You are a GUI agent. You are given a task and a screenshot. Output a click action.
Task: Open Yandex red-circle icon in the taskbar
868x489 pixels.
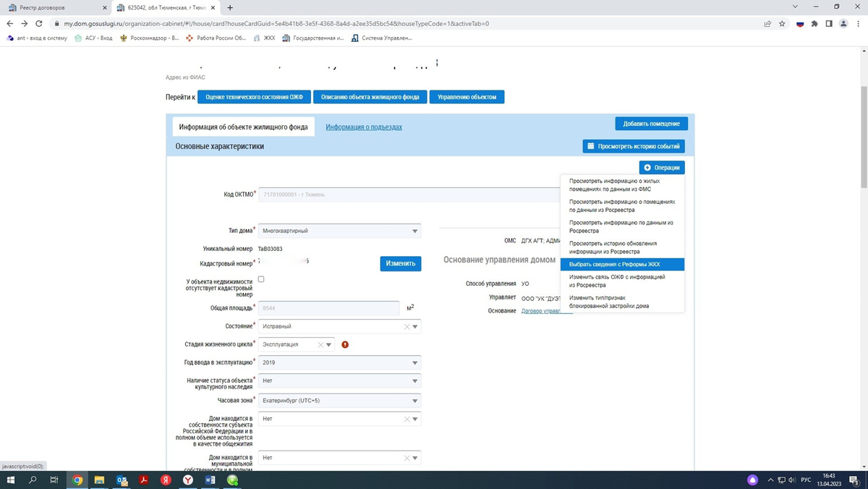166,480
